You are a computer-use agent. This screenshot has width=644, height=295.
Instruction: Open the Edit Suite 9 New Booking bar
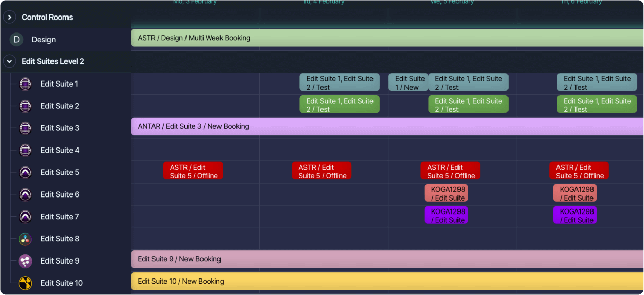[387, 259]
